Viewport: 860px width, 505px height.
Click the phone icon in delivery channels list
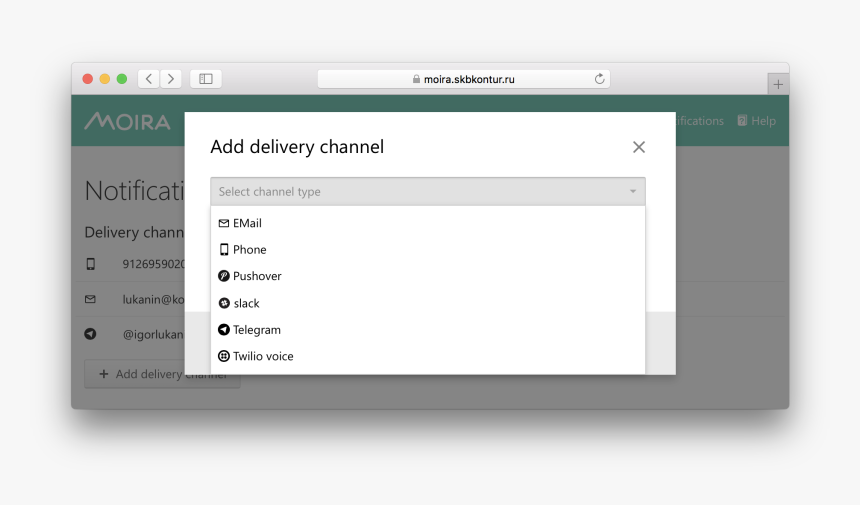[90, 264]
